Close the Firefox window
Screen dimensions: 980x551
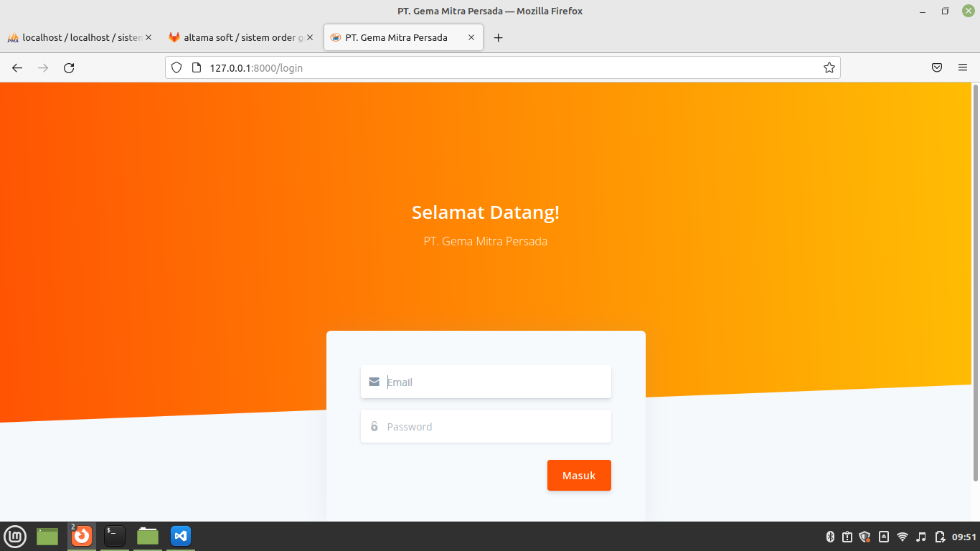pos(968,11)
